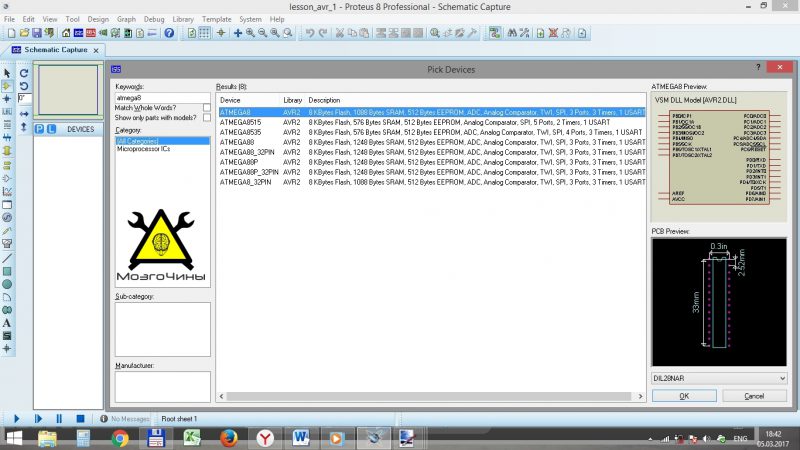Open Firefox from the Windows taskbar

[229, 438]
